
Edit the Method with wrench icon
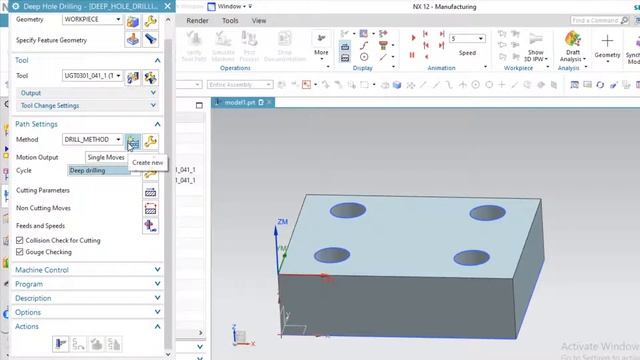[x=150, y=141]
